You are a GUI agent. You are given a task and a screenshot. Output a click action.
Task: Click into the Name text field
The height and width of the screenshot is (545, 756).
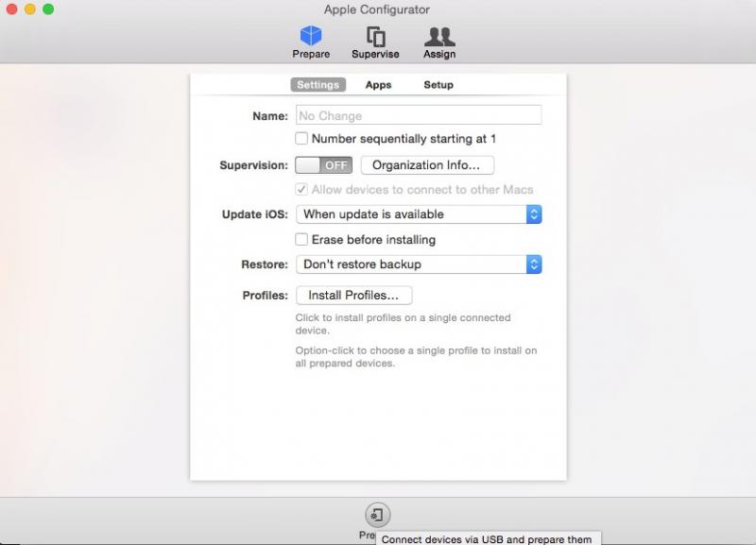(x=419, y=115)
